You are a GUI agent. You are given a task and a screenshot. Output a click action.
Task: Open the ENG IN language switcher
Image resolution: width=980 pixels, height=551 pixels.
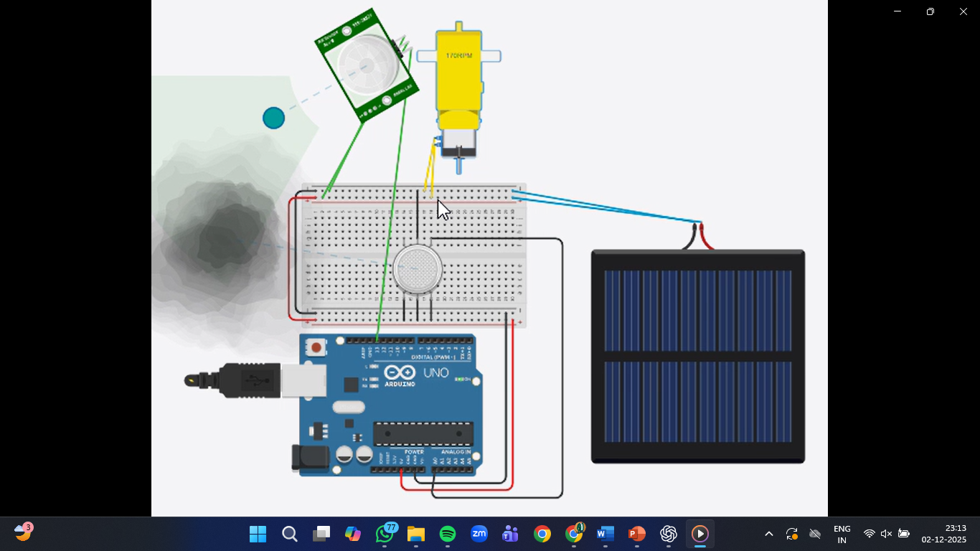click(x=842, y=534)
